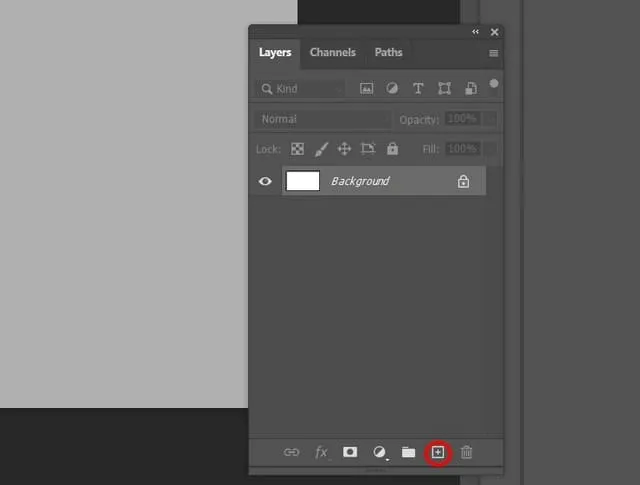Filter for type layers
Viewport: 640px width, 485px height.
click(x=418, y=89)
